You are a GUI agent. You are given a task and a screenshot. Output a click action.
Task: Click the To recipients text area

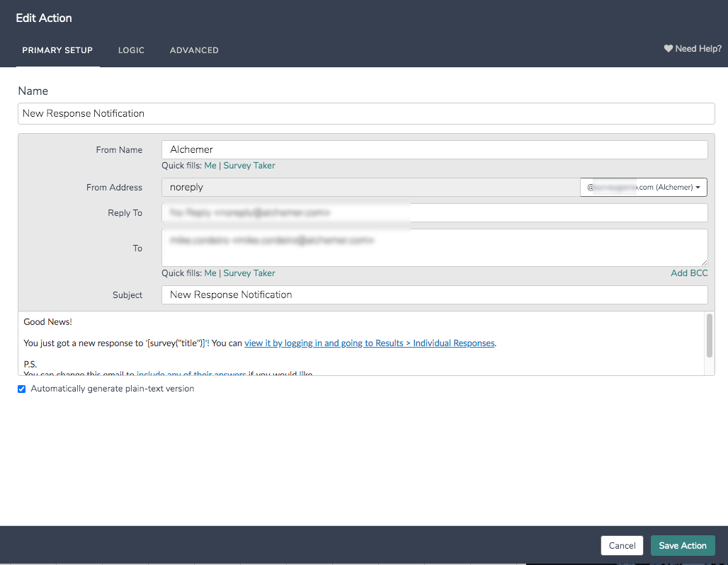pos(435,248)
